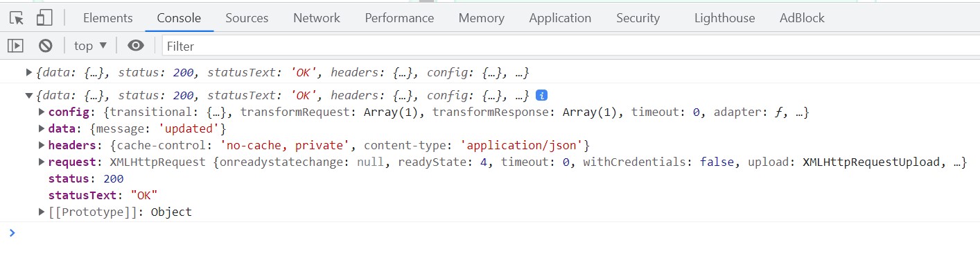Open the Sources tab
Image resolution: width=980 pixels, height=261 pixels.
click(x=247, y=18)
